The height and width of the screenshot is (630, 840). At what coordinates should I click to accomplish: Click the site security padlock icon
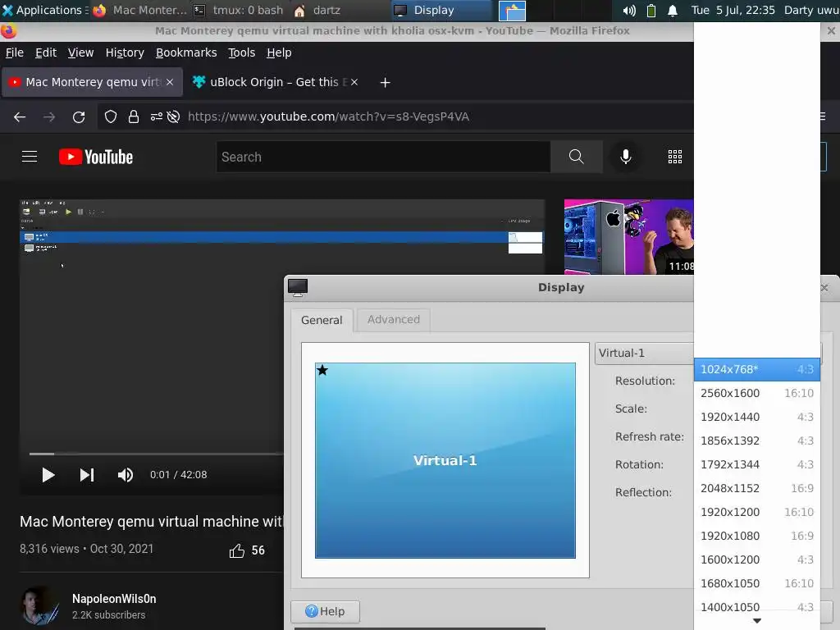tap(134, 116)
